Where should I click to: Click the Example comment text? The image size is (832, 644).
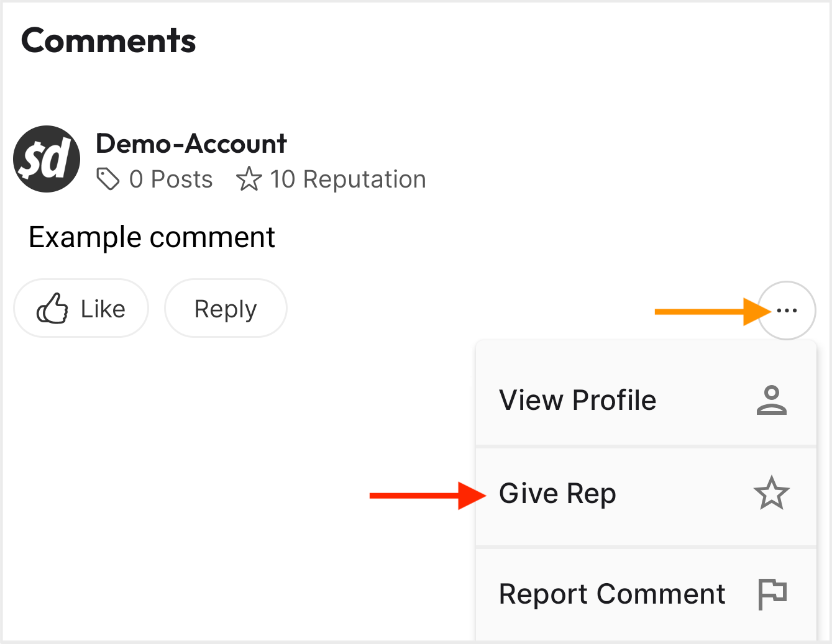tap(152, 237)
